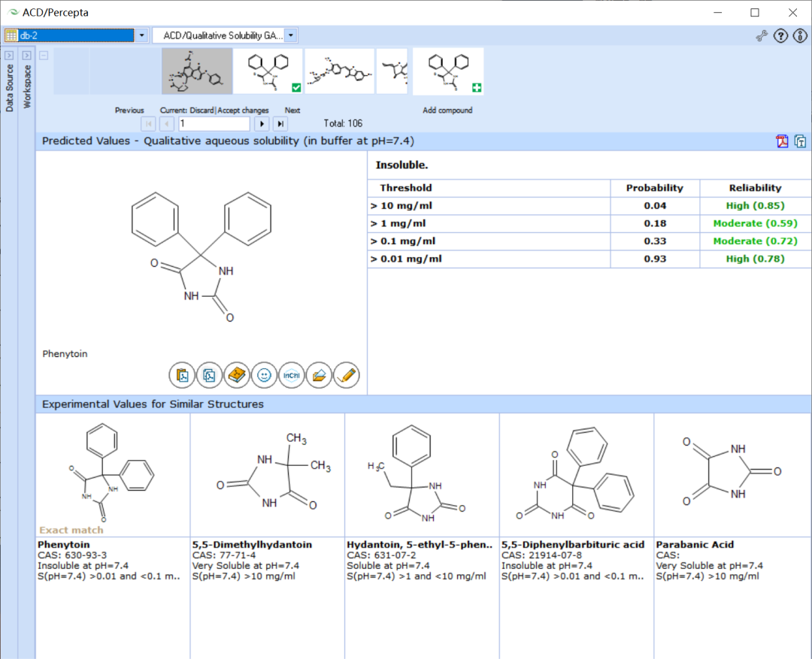Viewport: 812px width, 659px height.
Task: Expand the Data Source side panel
Action: pos(9,56)
